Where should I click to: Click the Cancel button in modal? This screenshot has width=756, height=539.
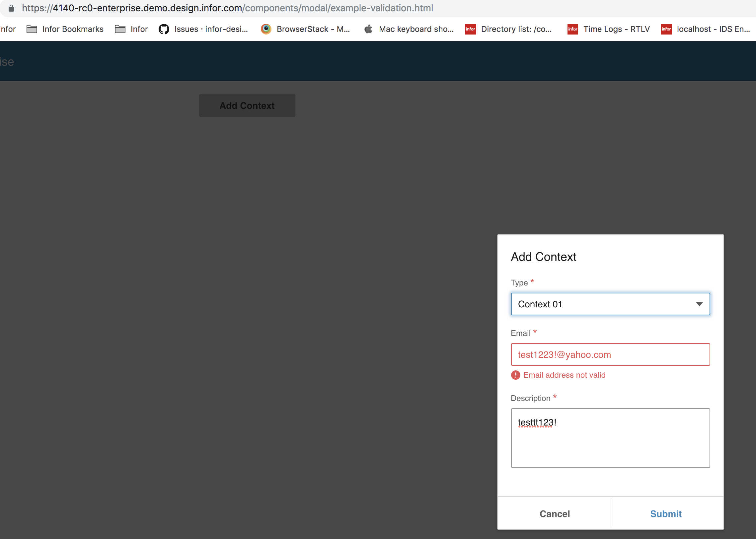[554, 514]
